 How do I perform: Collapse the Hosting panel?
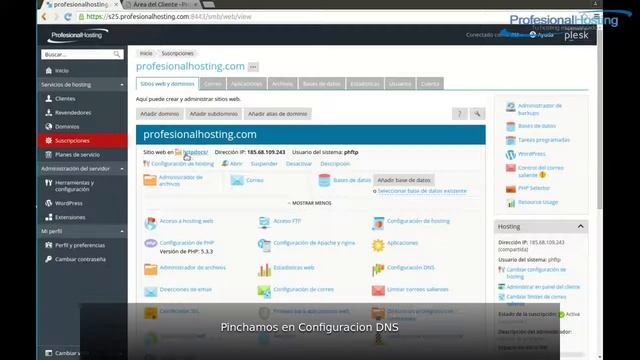point(580,227)
